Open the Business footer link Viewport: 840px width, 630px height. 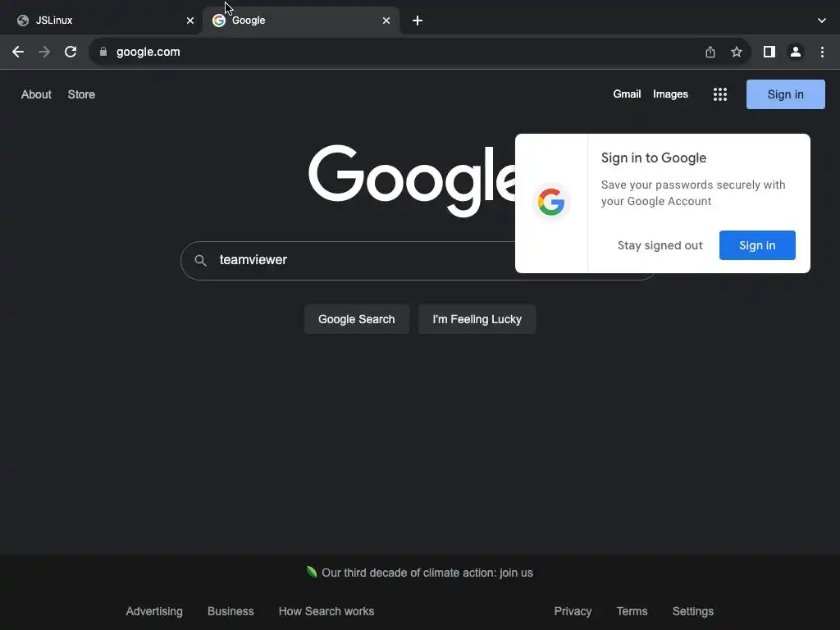coord(231,611)
